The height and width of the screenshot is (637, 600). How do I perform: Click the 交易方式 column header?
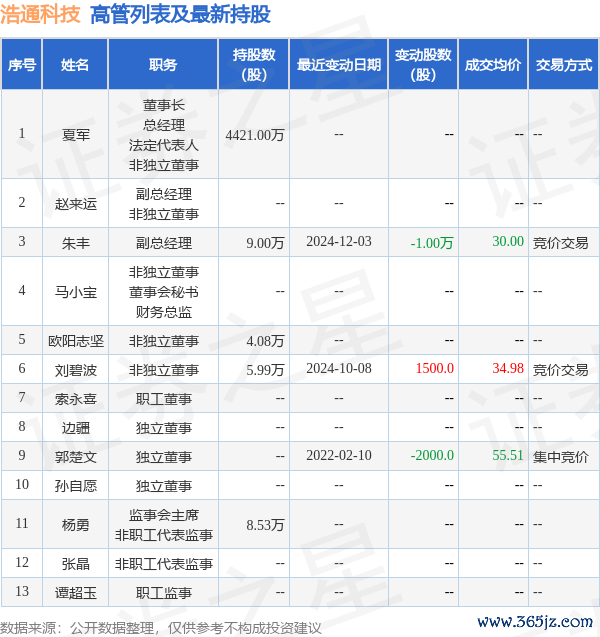click(564, 64)
